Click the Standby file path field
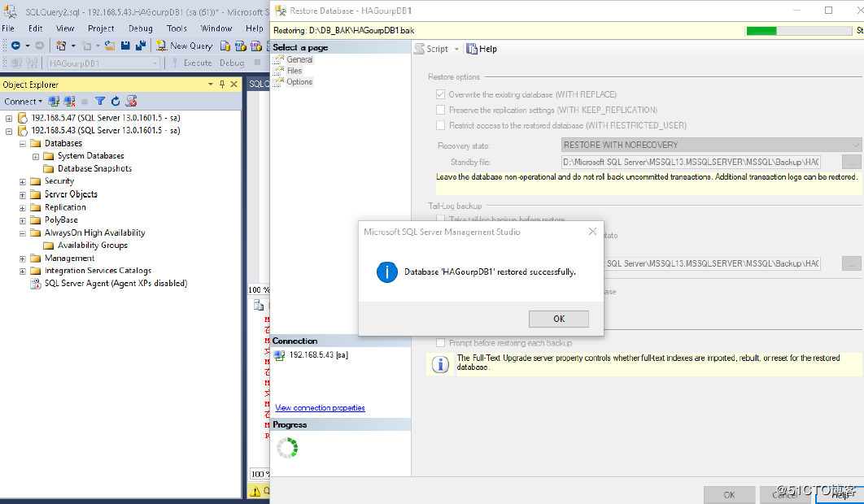This screenshot has height=504, width=864. [x=691, y=162]
